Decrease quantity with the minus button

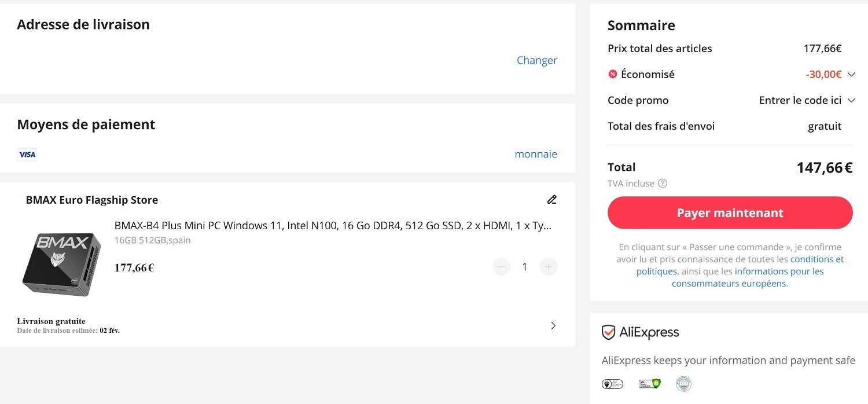[501, 267]
